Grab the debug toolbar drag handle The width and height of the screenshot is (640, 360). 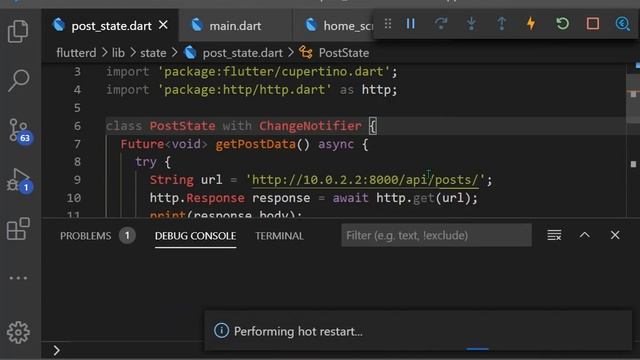[388, 24]
